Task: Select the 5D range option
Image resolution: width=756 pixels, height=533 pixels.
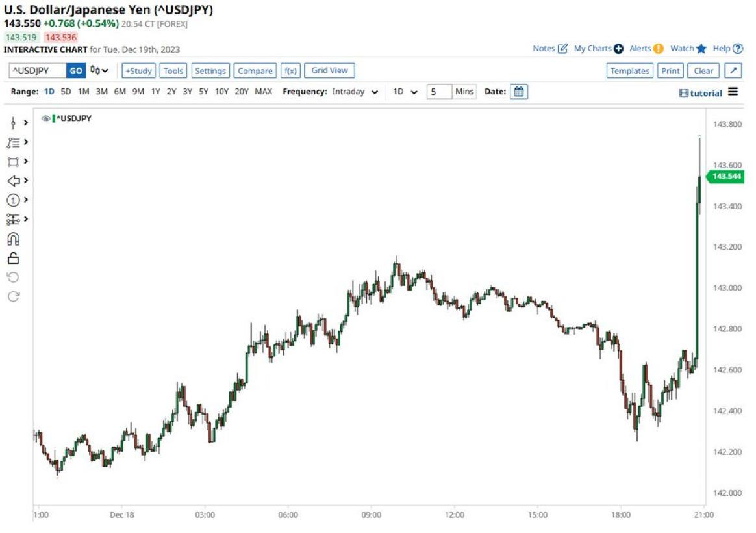Action: coord(66,92)
